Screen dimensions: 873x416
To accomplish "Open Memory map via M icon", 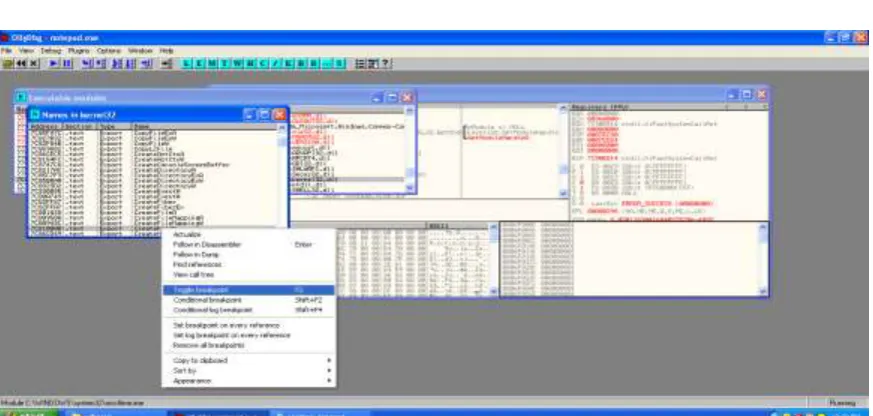I will (x=212, y=63).
